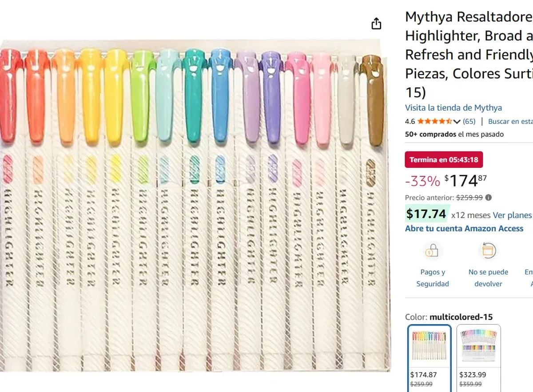533x392 pixels.
Task: Click the Pagos y Seguridad lock icon
Action: [432, 251]
